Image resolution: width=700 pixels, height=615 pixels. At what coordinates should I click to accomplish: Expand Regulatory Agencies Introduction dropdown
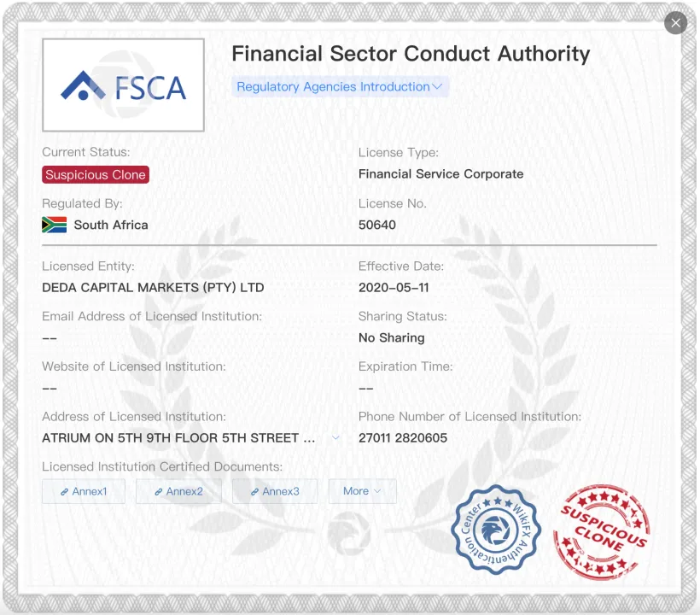coord(340,86)
